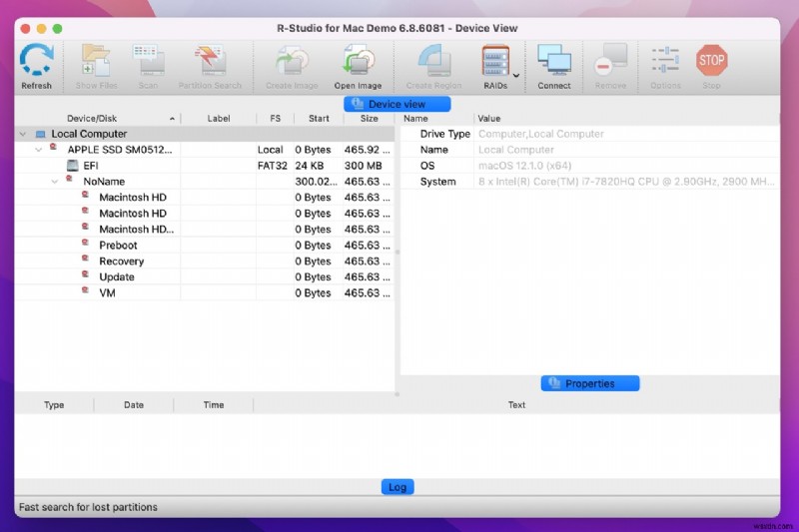Select the Preboot volume row
The height and width of the screenshot is (532, 799).
(x=204, y=246)
